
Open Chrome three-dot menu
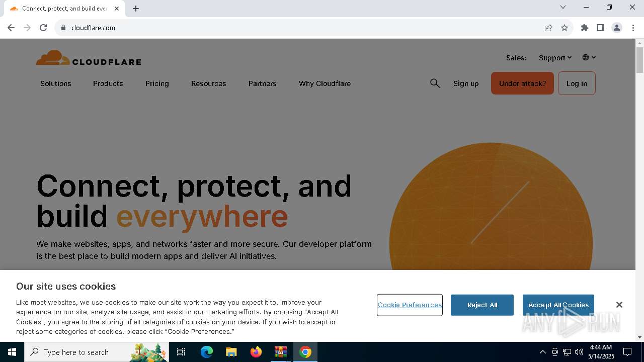(633, 28)
